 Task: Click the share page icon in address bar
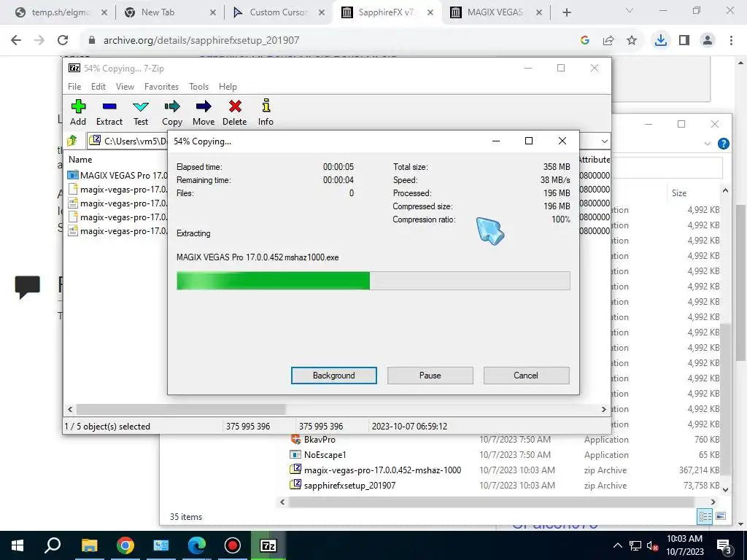[608, 41]
